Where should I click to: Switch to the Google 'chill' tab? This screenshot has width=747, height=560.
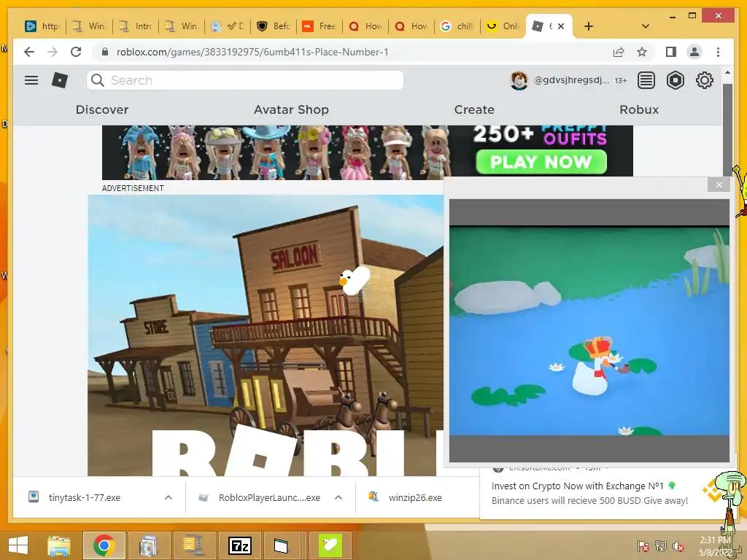[x=457, y=26]
